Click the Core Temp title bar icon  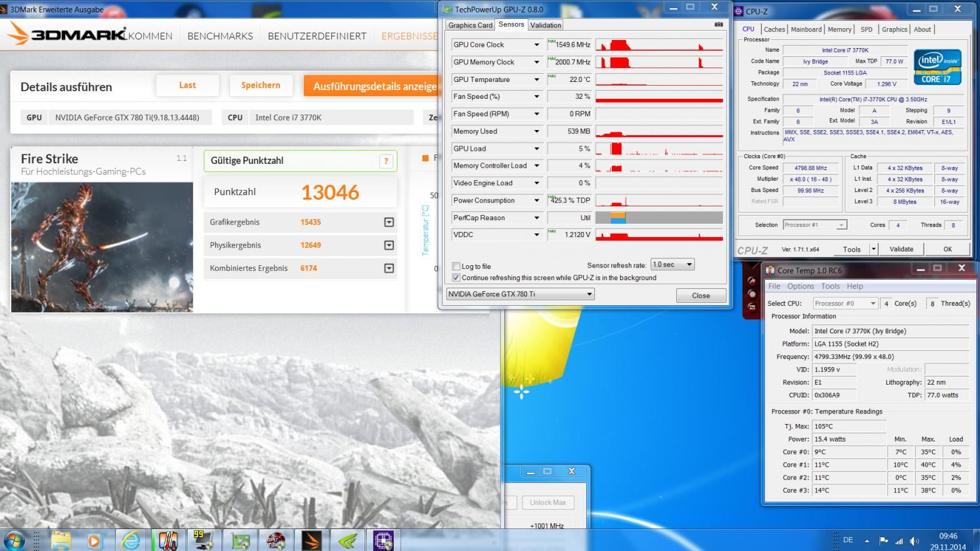click(x=770, y=270)
